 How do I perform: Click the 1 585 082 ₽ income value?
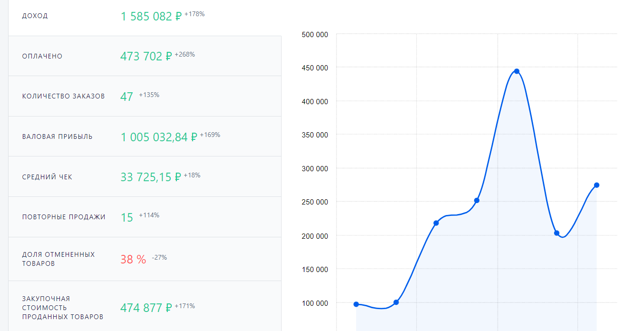[x=151, y=17]
